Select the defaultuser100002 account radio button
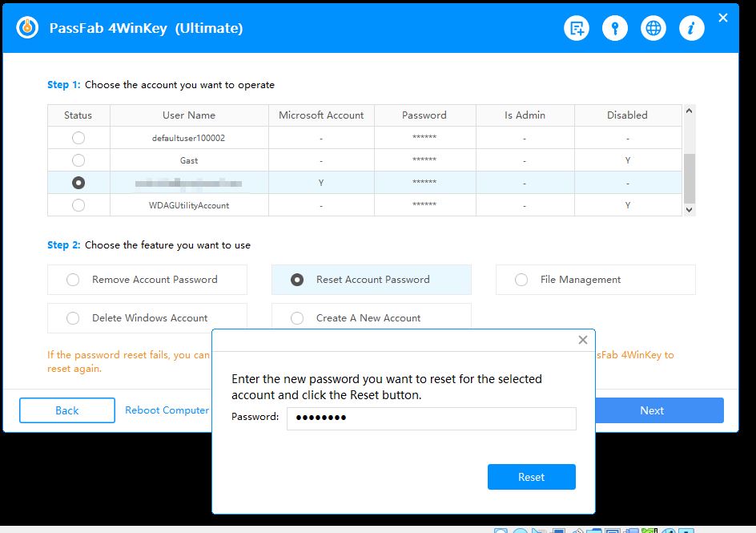 [78, 138]
